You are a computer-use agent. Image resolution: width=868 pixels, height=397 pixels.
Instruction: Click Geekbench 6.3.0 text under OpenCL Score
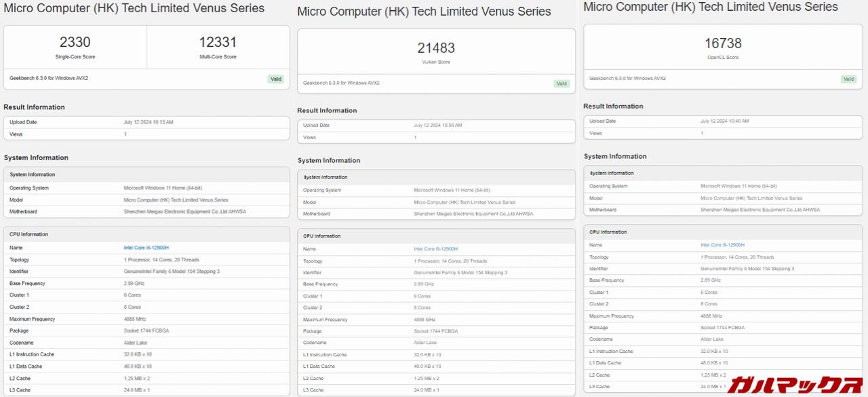click(627, 78)
